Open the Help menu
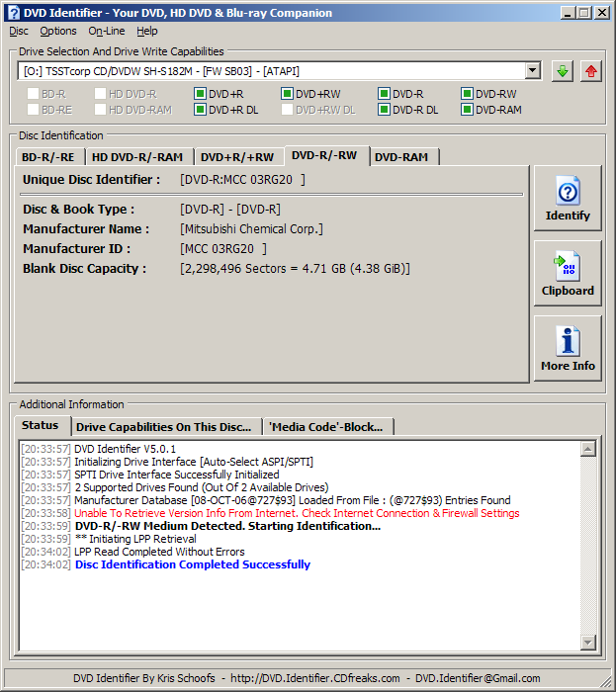Screen dimensions: 616x692 tap(147, 32)
